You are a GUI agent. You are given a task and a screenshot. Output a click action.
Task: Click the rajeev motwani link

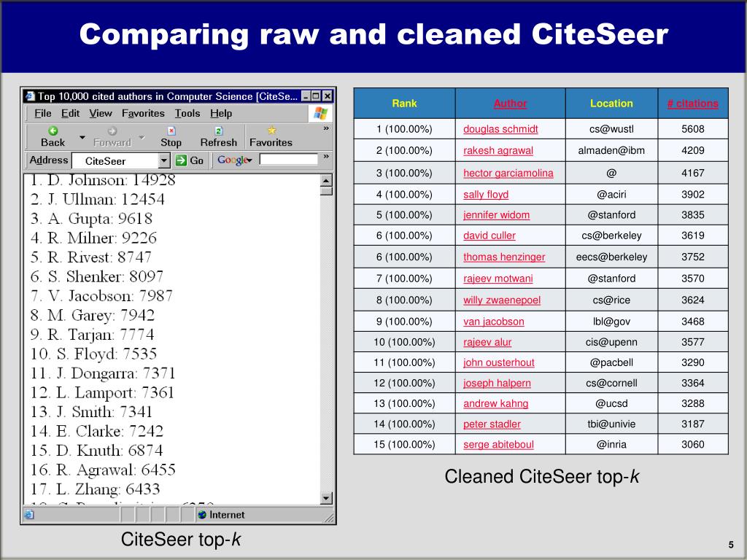(498, 279)
